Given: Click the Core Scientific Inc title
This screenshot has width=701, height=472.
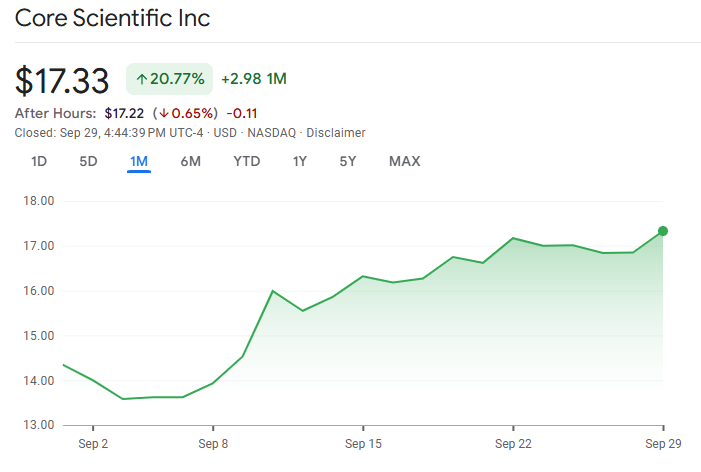Looking at the screenshot, I should [x=112, y=19].
